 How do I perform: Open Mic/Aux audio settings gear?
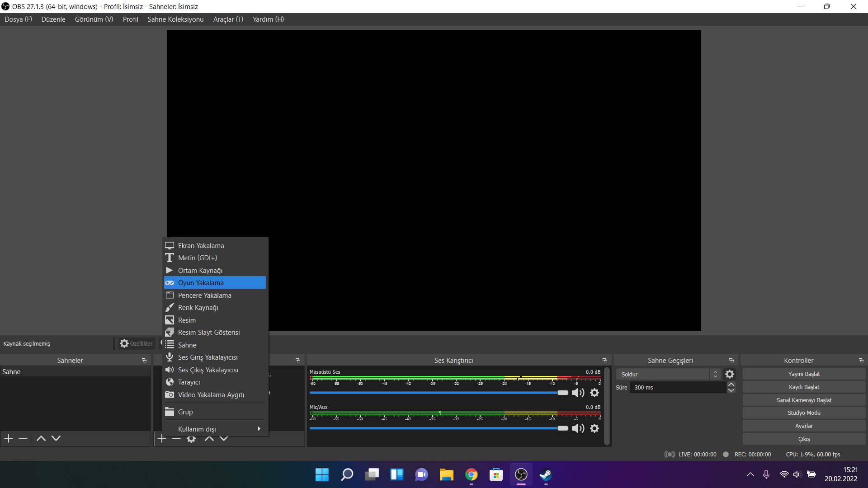[594, 428]
